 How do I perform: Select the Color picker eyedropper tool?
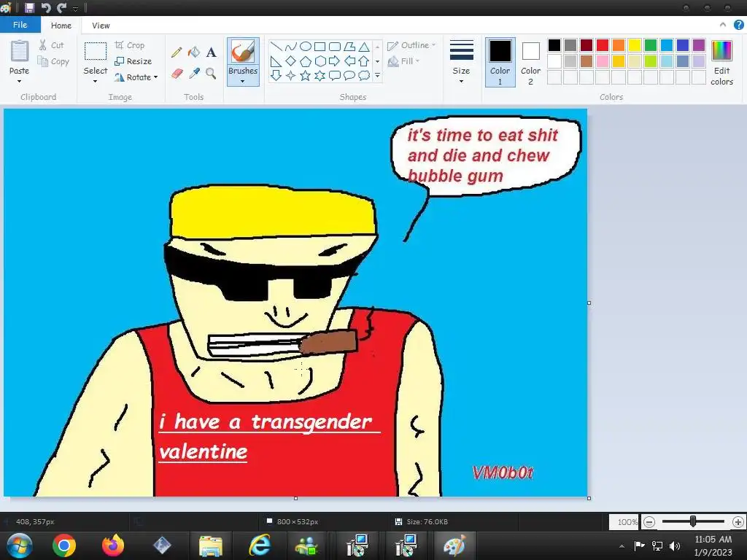pos(194,74)
